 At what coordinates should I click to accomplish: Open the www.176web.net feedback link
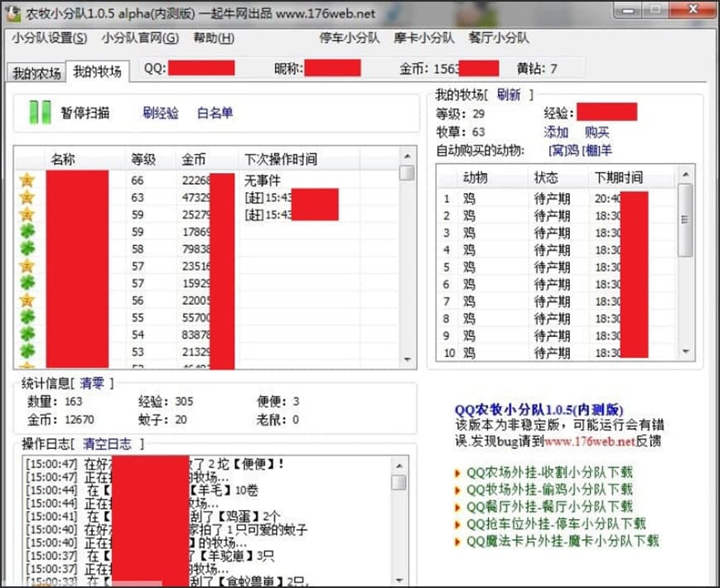589,441
